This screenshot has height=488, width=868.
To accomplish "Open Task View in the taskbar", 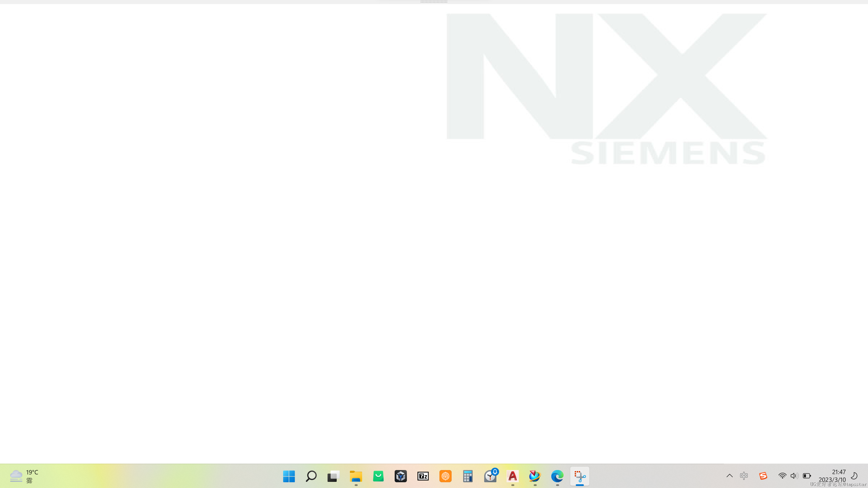I will [334, 476].
